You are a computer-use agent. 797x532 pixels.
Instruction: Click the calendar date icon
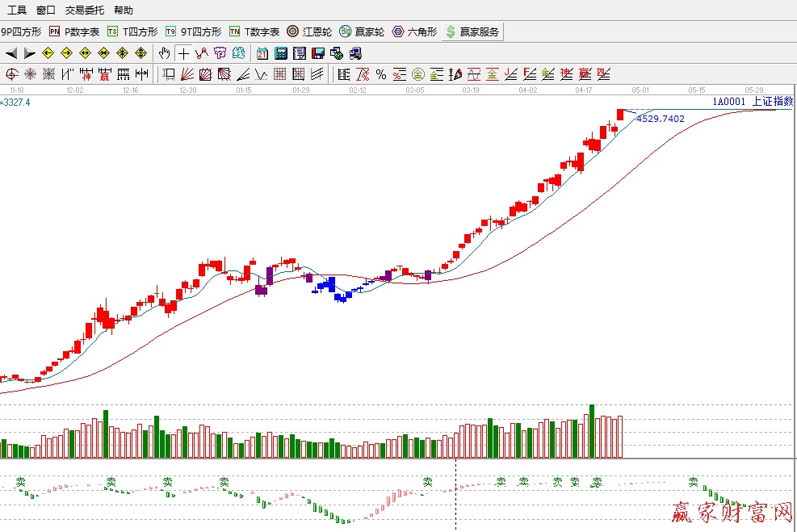pos(262,53)
